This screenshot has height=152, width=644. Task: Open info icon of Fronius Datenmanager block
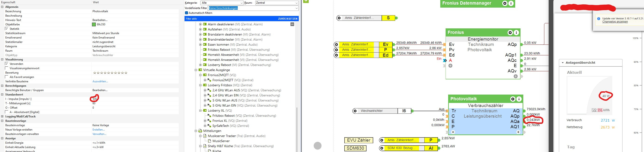coord(511,3)
